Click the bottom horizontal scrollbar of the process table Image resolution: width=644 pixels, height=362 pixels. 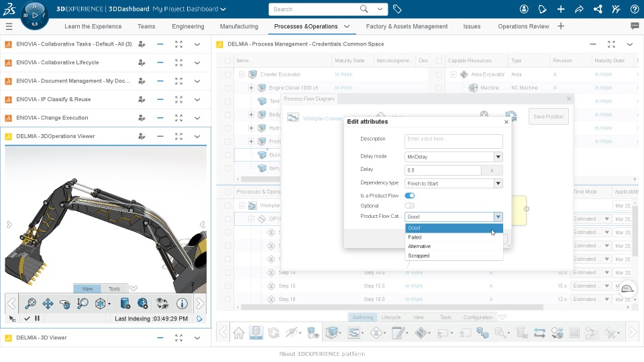coord(392,307)
